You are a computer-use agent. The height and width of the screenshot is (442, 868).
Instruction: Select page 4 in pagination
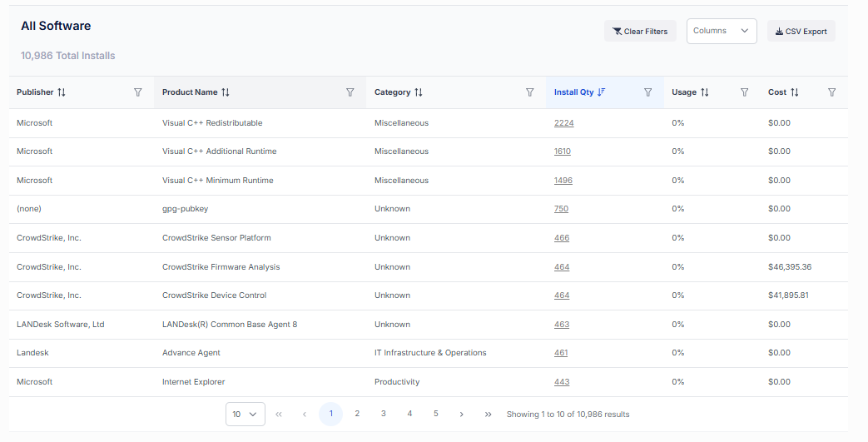(x=409, y=414)
